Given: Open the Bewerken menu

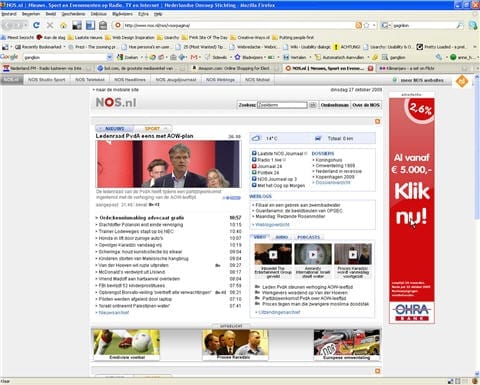Looking at the screenshot, I should pos(31,14).
